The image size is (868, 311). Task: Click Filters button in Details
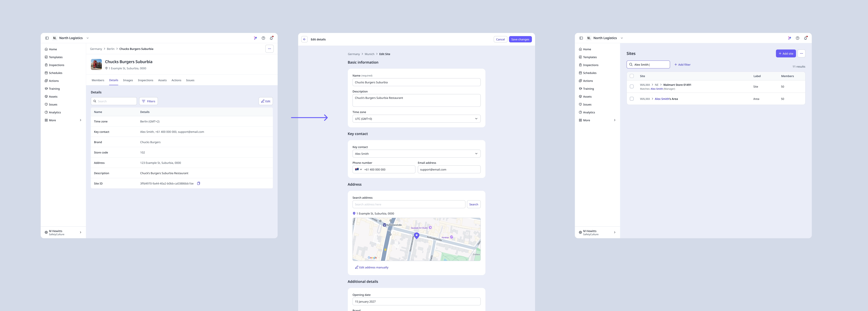(x=148, y=101)
